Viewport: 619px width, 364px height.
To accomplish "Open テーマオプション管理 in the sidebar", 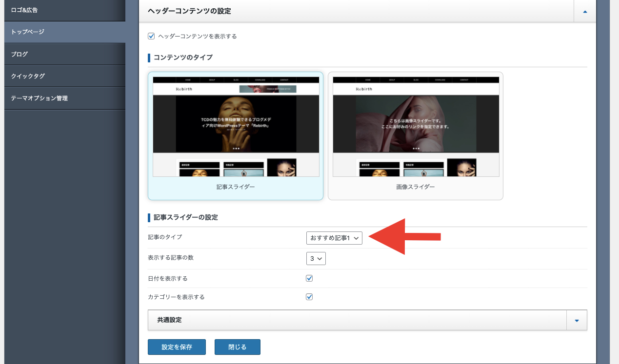I will 65,98.
